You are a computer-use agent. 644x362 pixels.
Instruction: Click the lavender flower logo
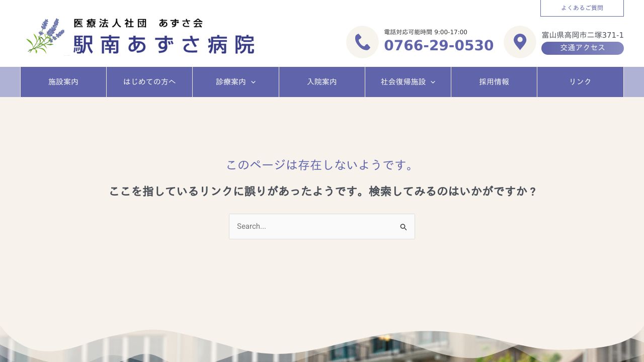pyautogui.click(x=46, y=36)
